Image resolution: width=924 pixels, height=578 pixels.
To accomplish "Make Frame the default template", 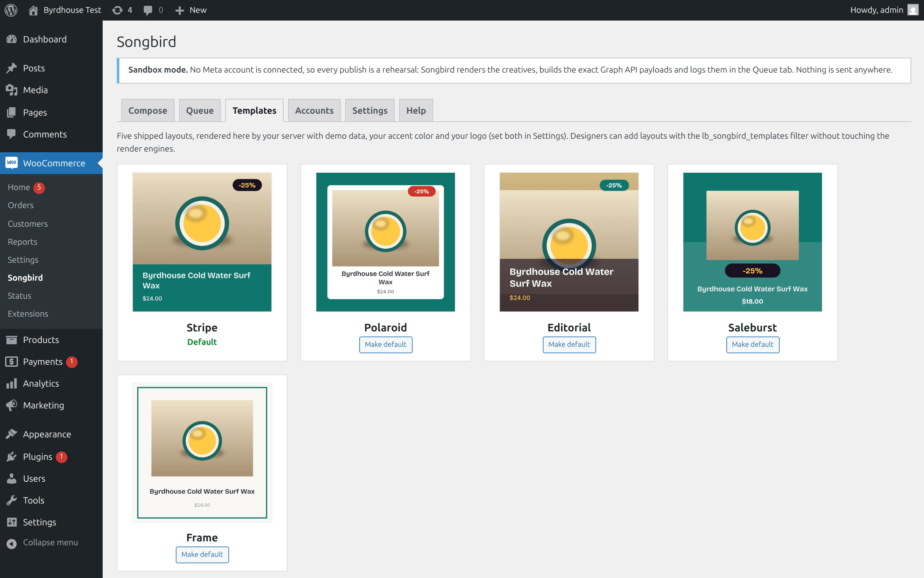I will click(x=202, y=554).
